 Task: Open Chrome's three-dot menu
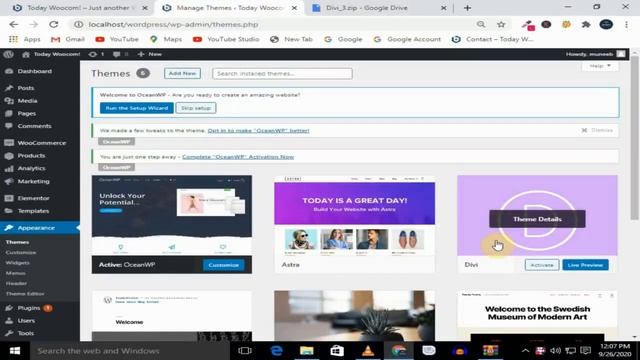[x=627, y=24]
